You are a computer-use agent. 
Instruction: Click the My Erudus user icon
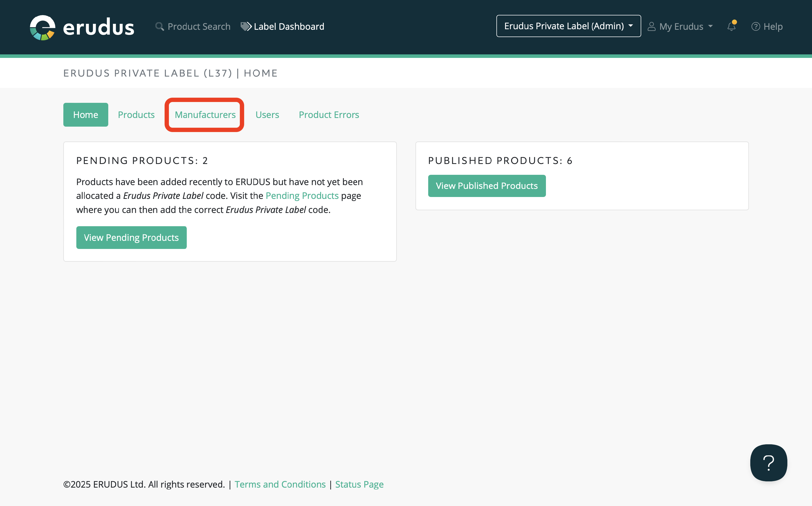click(651, 27)
